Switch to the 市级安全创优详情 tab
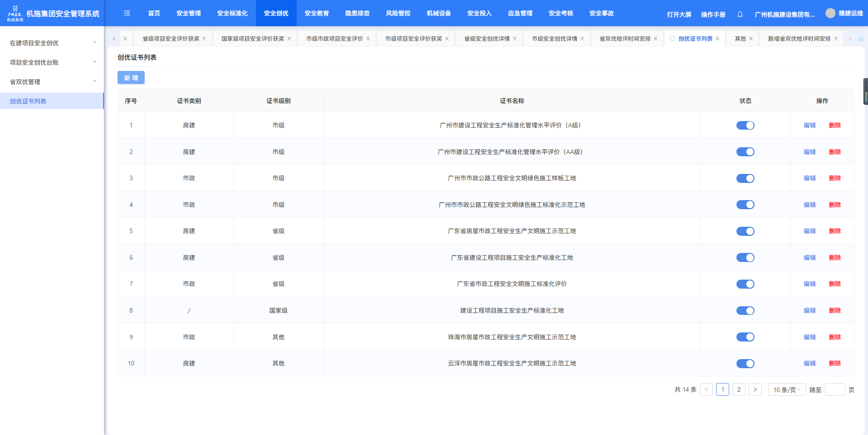868x435 pixels. (x=554, y=39)
